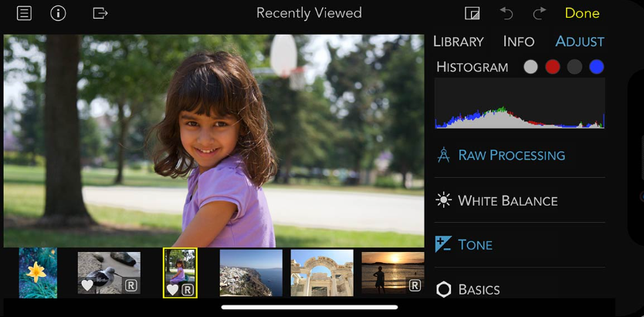Tap RAW badge on girl thumbnail
Viewport: 644px width, 317px height.
(x=188, y=290)
